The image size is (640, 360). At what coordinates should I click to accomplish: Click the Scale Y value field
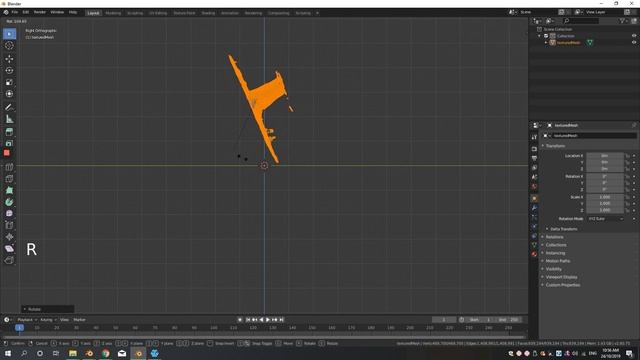point(605,204)
